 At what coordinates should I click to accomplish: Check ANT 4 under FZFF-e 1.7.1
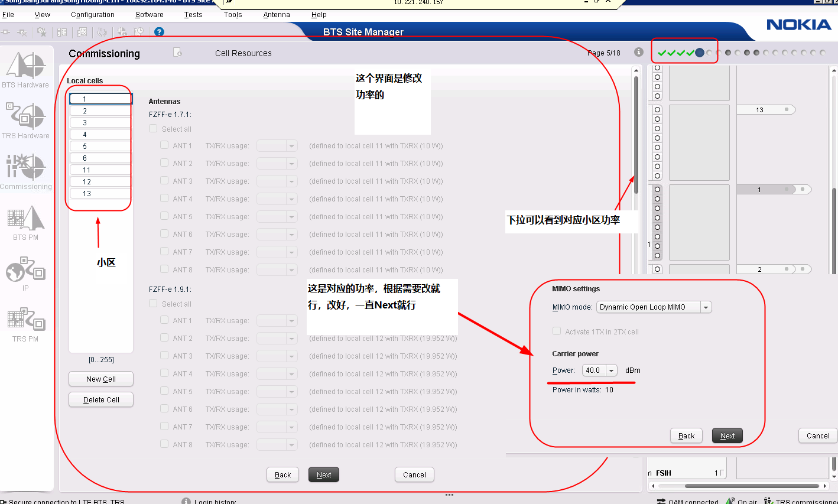coord(164,199)
